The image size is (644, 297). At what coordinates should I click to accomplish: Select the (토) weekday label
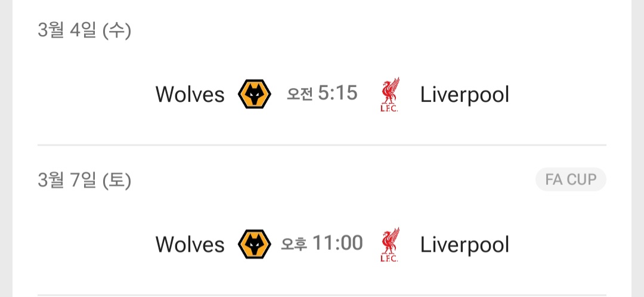click(117, 181)
